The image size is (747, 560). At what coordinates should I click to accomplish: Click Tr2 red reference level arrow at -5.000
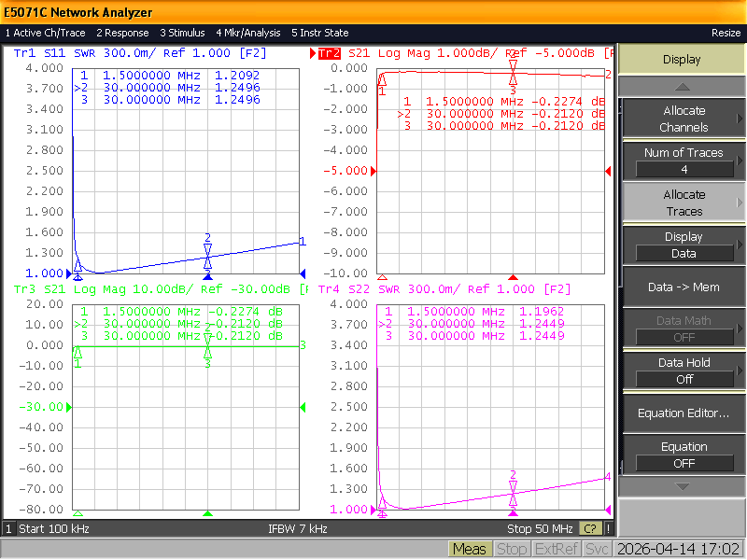(x=373, y=171)
